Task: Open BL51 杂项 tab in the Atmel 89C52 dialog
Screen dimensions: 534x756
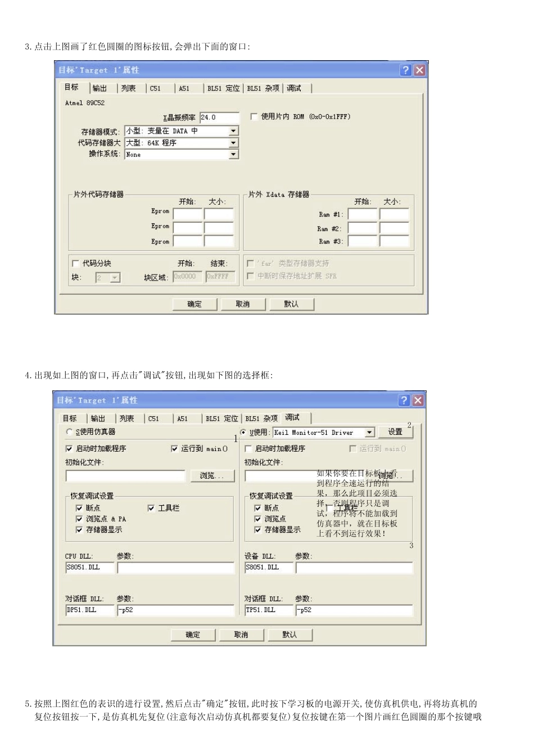Action: (263, 88)
